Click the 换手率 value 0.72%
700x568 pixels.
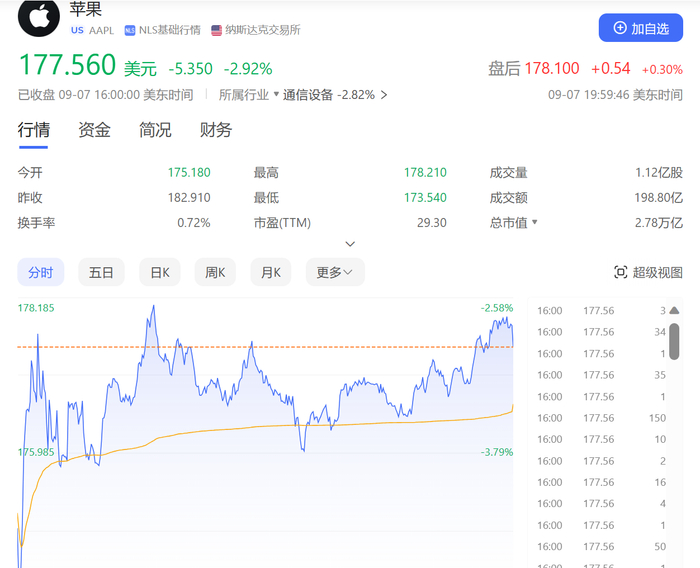(194, 222)
